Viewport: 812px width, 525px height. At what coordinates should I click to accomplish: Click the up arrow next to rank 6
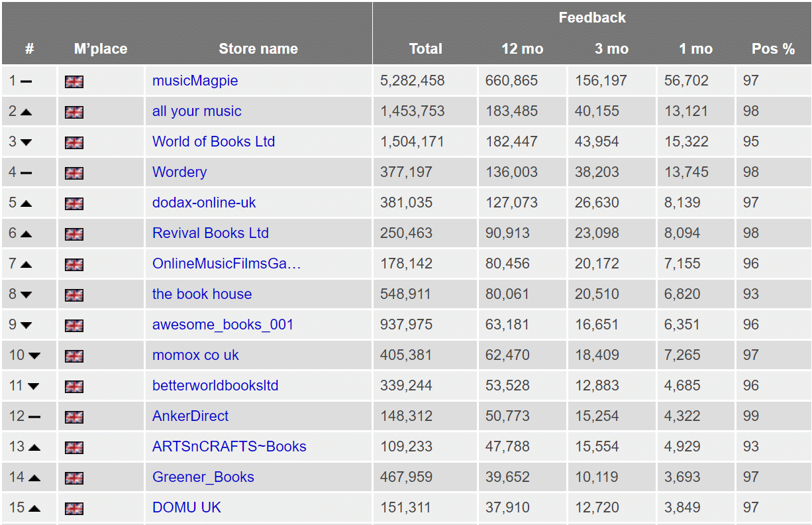pos(26,234)
